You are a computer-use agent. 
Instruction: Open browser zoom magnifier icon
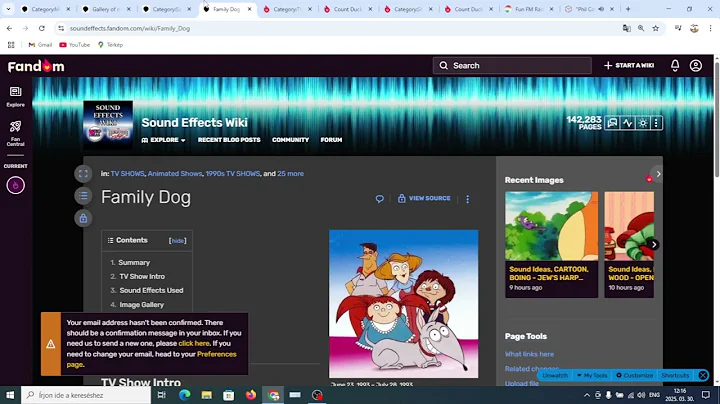(641, 28)
